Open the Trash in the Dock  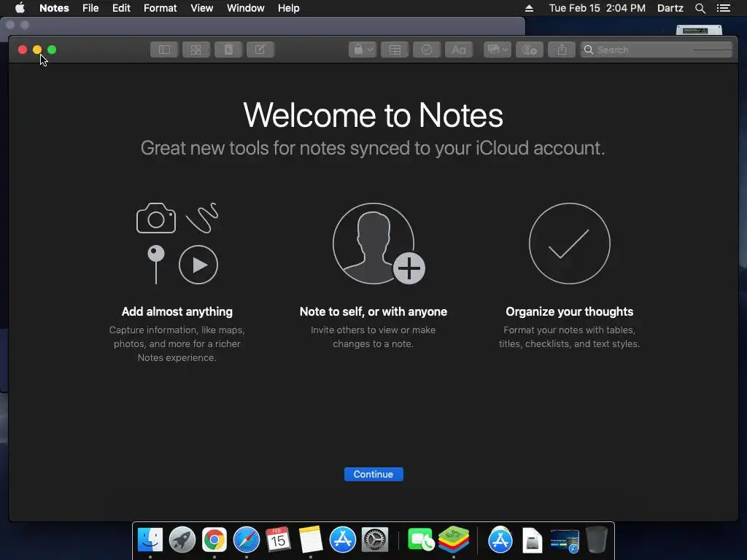[x=597, y=540]
